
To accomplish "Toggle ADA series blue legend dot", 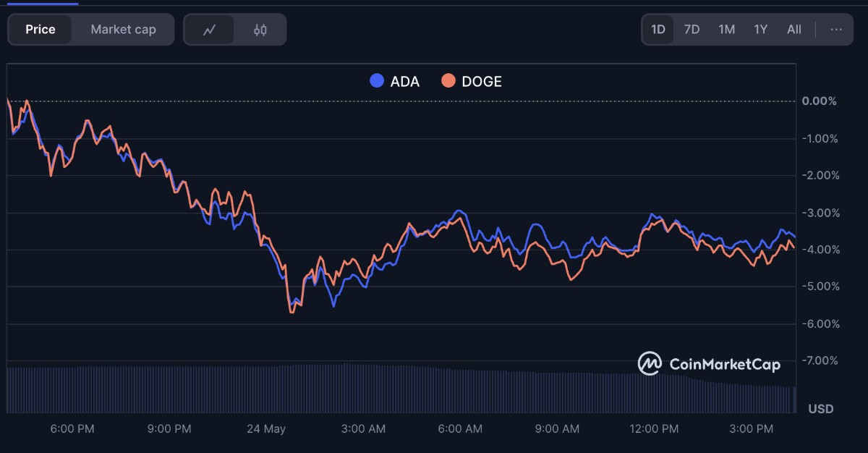I will point(376,81).
